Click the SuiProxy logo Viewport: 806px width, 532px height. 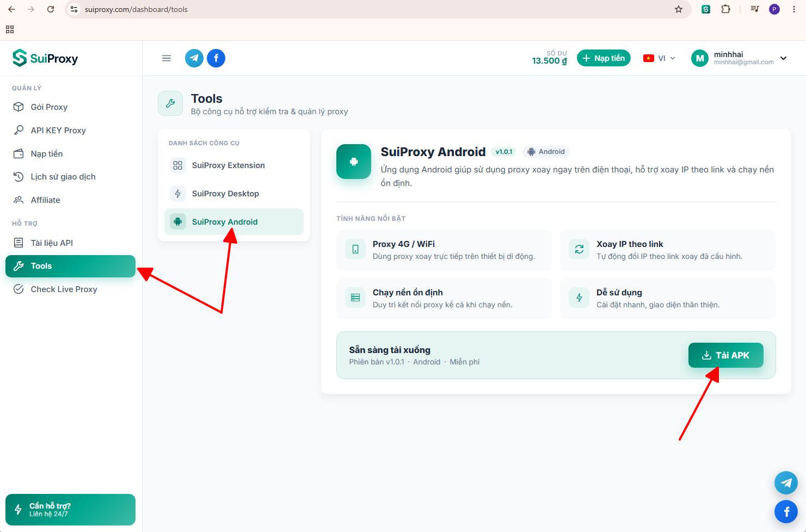(x=45, y=58)
